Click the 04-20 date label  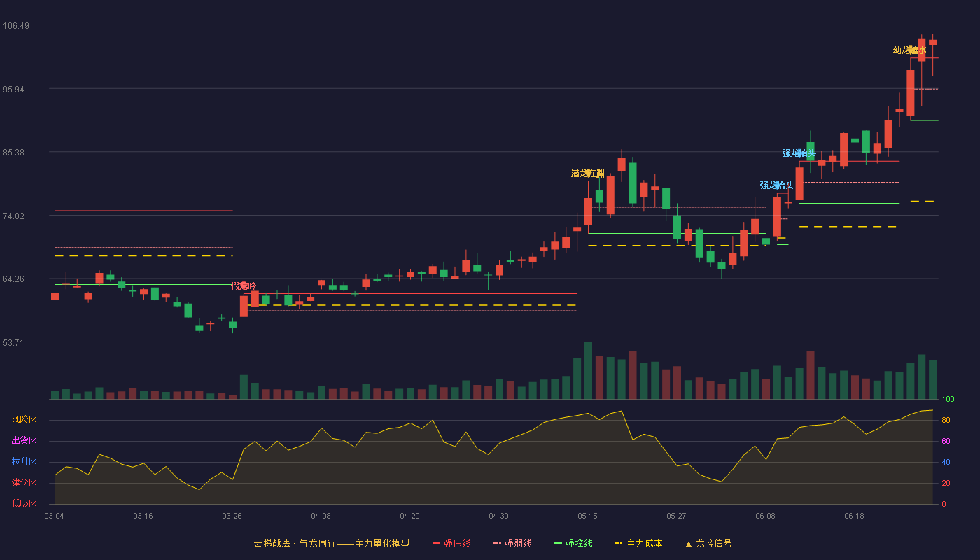(409, 516)
